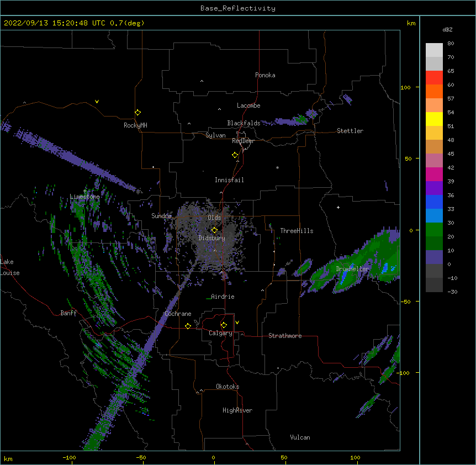The height and width of the screenshot is (465, 476).
Task: Click the Stettler city label
Action: pyautogui.click(x=350, y=131)
